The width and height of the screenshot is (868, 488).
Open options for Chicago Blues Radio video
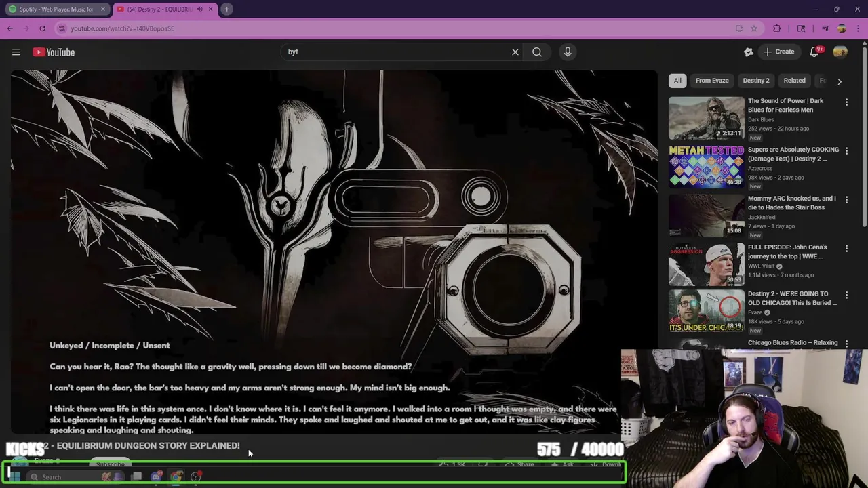(x=846, y=344)
